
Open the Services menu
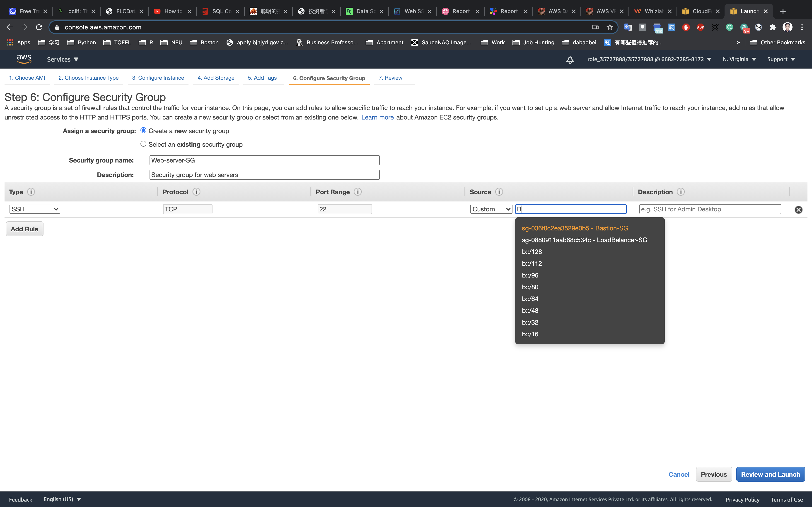click(x=62, y=59)
